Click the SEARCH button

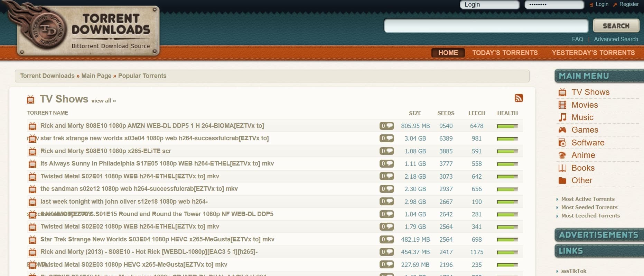[x=616, y=26]
